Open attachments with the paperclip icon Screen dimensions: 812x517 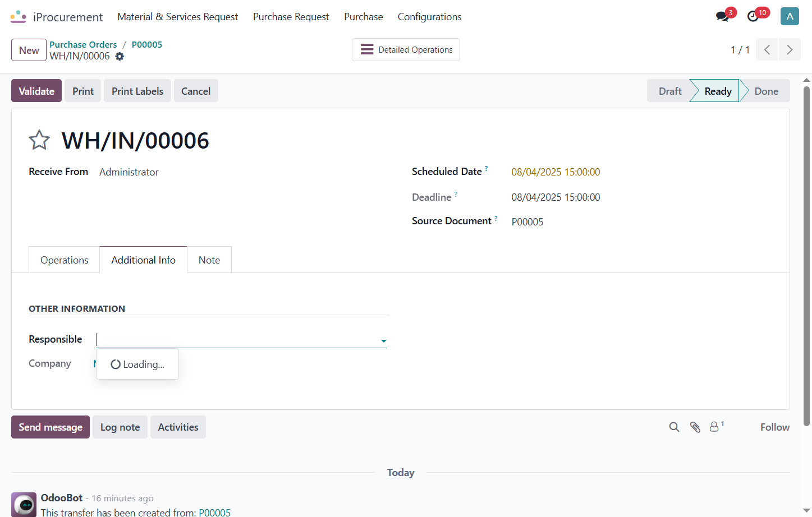(695, 427)
